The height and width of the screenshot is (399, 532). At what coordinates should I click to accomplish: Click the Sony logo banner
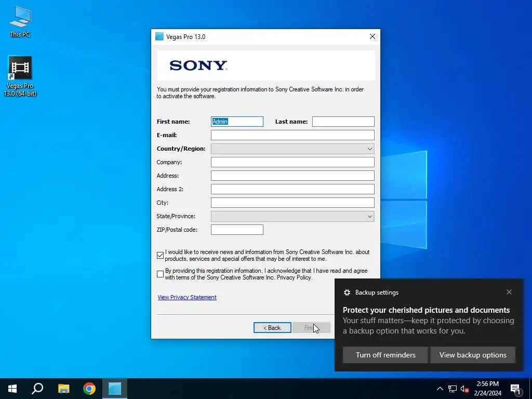[x=265, y=65]
